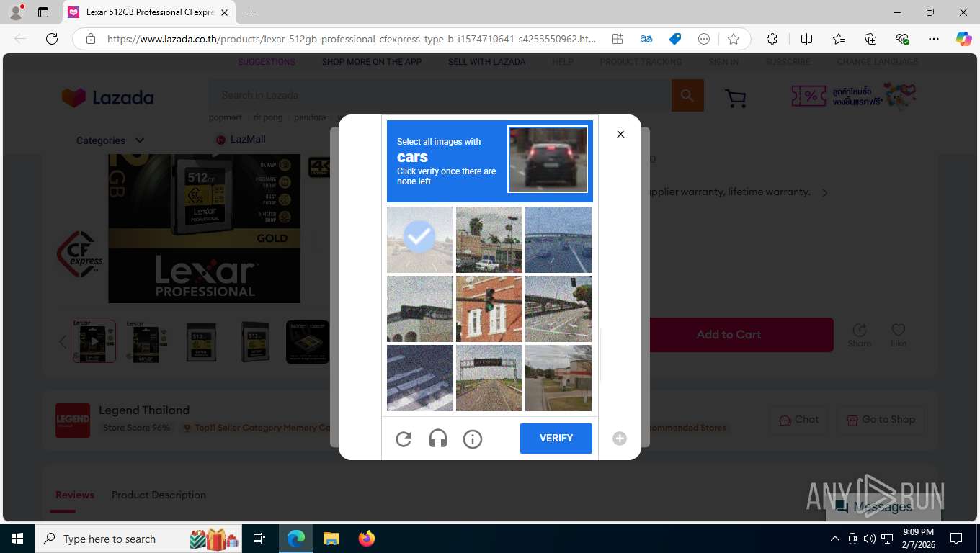The image size is (980, 553).
Task: Open Edge Settings and more ellipsis
Action: pos(934,39)
